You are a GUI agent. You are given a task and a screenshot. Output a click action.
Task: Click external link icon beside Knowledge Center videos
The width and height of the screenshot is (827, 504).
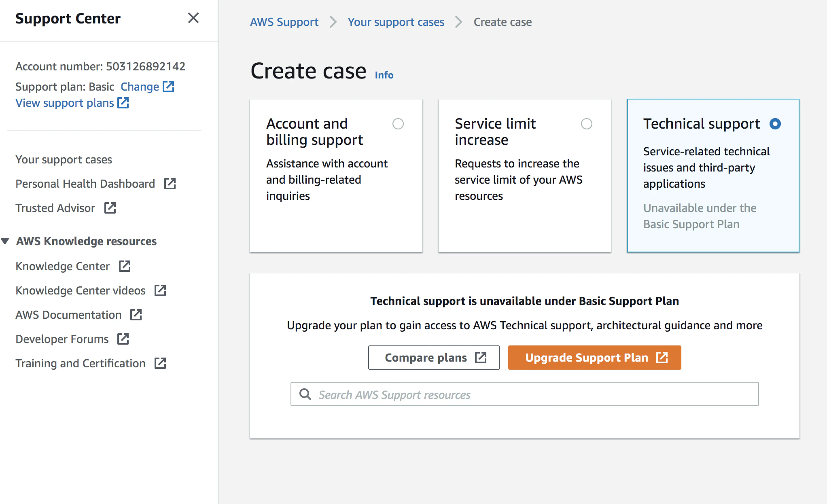click(x=160, y=290)
